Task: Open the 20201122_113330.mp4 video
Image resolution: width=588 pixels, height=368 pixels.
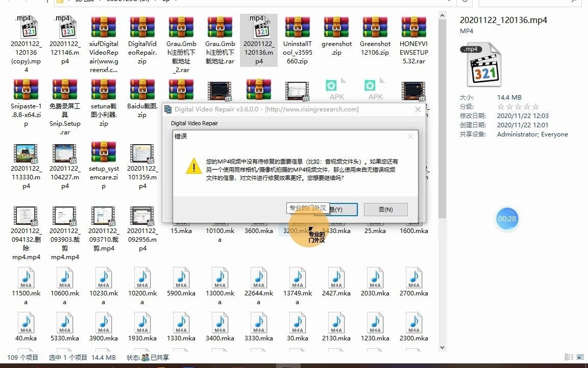Action: [x=26, y=153]
